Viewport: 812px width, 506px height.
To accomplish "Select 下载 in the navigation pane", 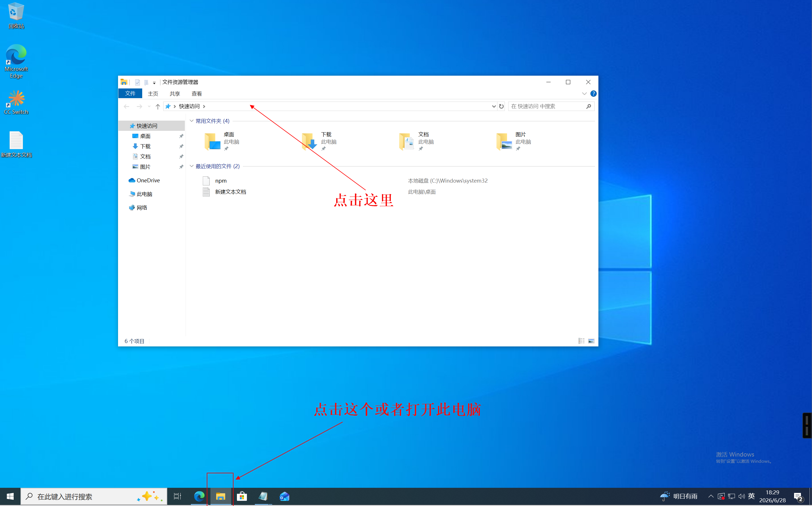I will [x=152, y=146].
